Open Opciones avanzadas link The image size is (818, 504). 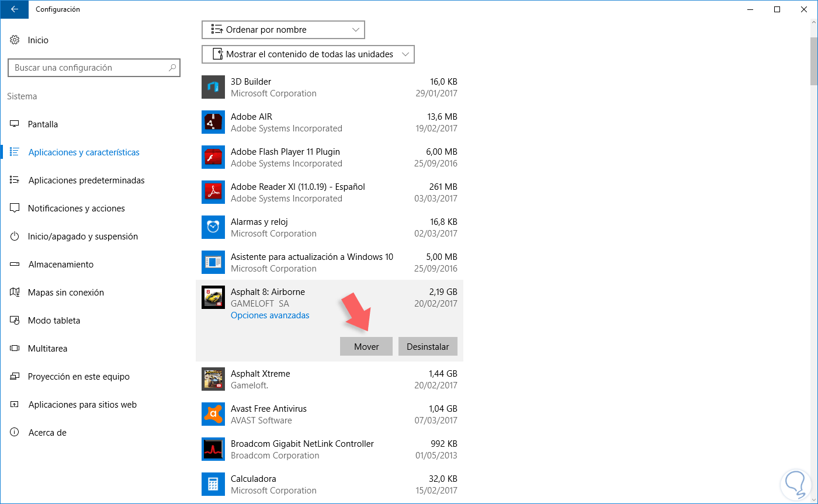270,315
